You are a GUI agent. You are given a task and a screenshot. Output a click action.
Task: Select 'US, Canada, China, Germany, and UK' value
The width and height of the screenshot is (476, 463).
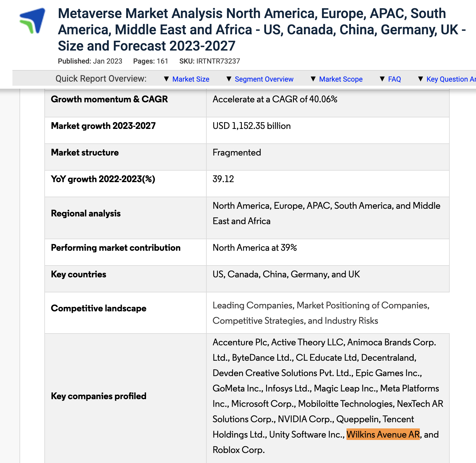pos(286,274)
